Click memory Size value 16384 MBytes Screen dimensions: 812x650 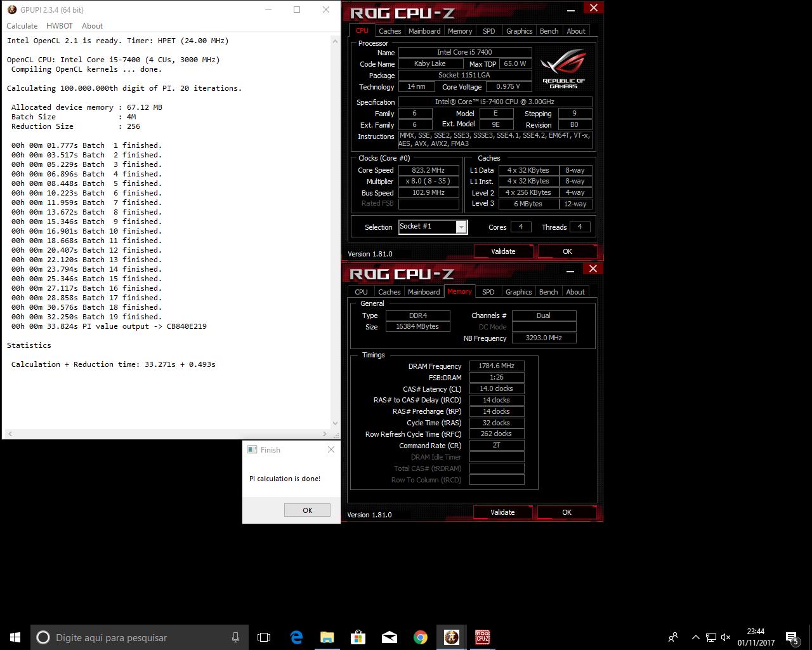(x=417, y=327)
